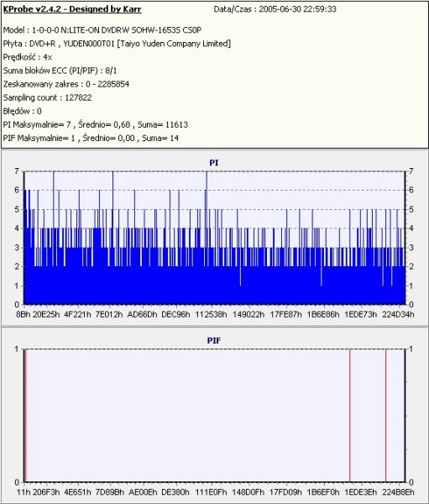Image resolution: width=429 pixels, height=504 pixels.
Task: Click the Sampling count 127822 text
Action: pos(48,97)
